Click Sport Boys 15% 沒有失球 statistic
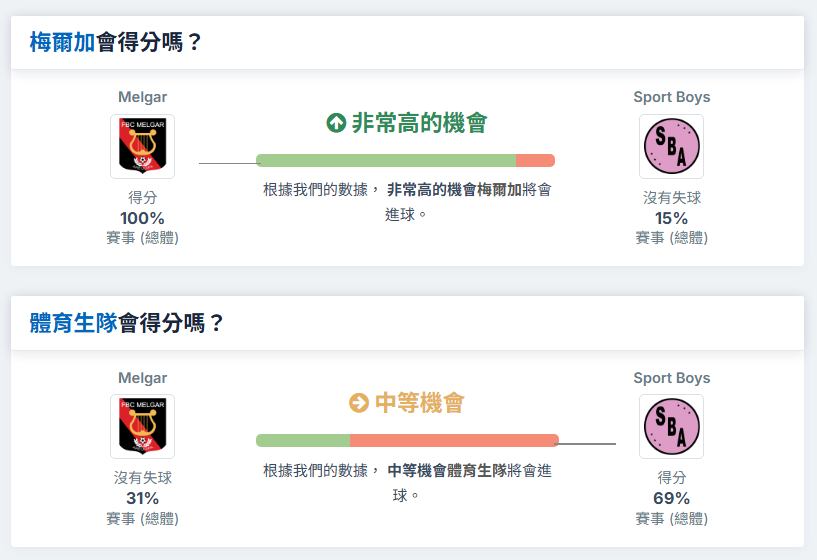The width and height of the screenshot is (817, 560). click(x=672, y=218)
